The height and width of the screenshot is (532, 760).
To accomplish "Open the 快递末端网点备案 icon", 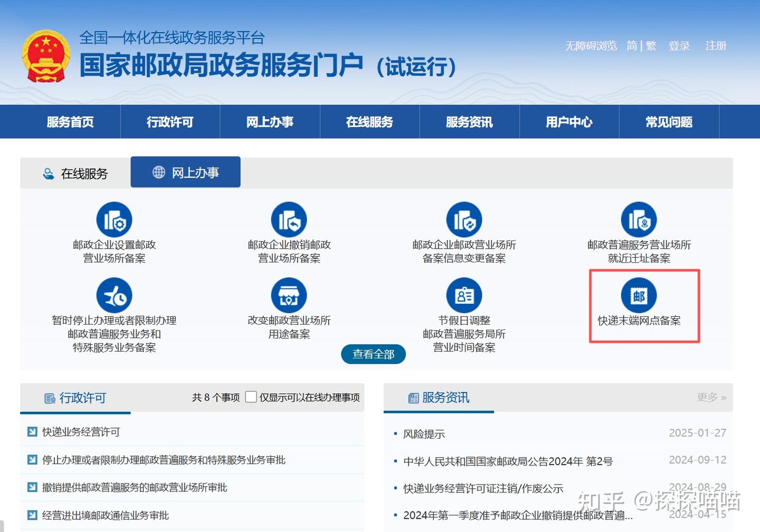I will (639, 296).
